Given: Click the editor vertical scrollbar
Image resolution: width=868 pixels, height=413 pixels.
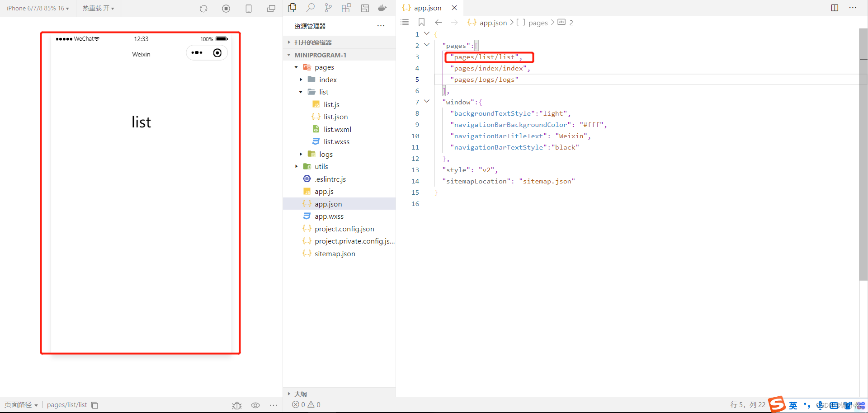Looking at the screenshot, I should pyautogui.click(x=863, y=155).
